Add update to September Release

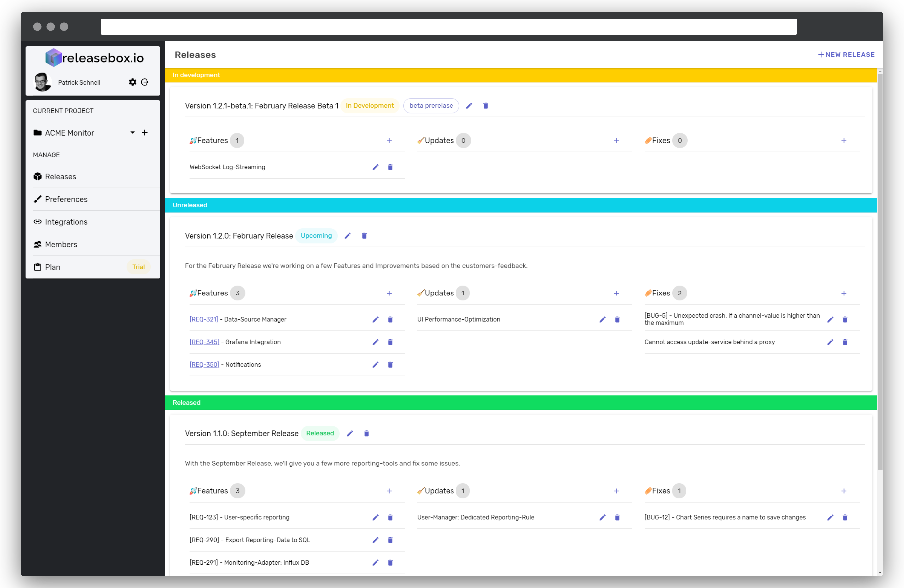tap(616, 491)
